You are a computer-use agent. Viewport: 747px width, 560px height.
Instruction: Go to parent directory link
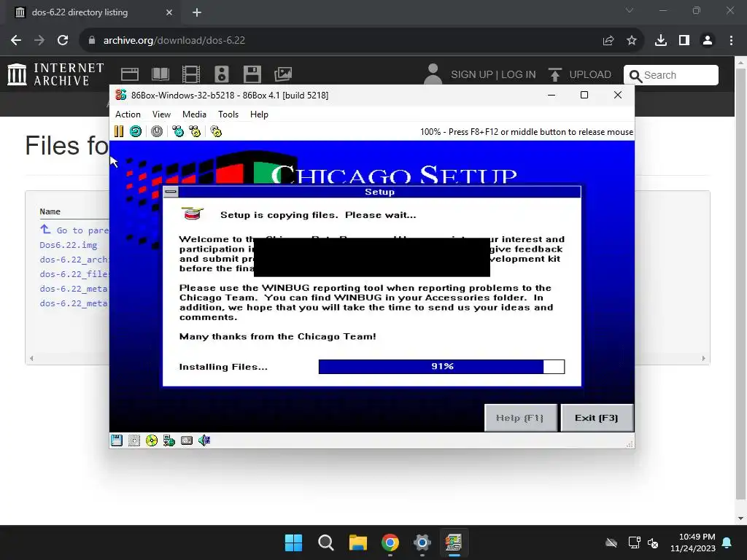75,230
